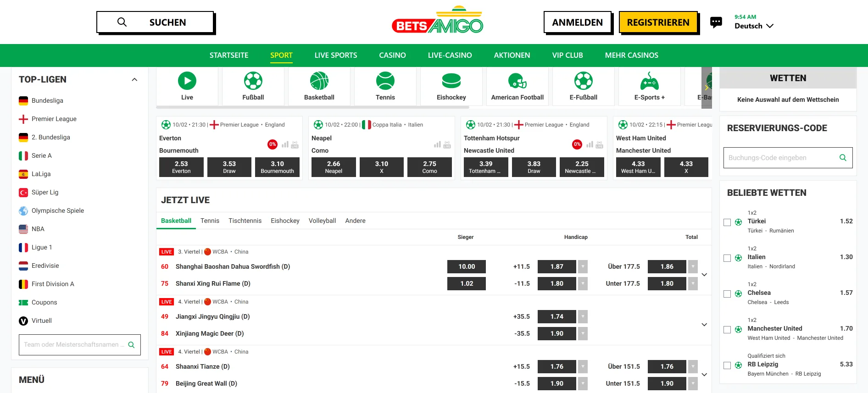
Task: Expand Shanghai Baoshan match markets chevron
Action: tap(704, 275)
